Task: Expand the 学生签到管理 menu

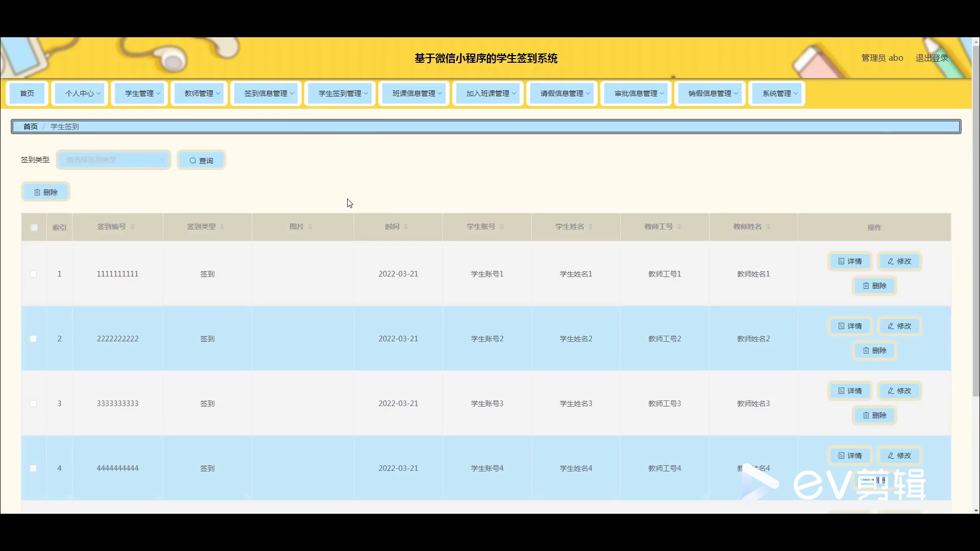Action: coord(340,93)
